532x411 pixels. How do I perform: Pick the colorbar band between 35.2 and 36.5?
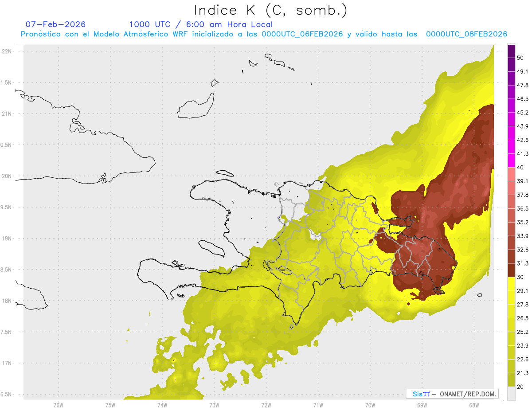(x=511, y=215)
